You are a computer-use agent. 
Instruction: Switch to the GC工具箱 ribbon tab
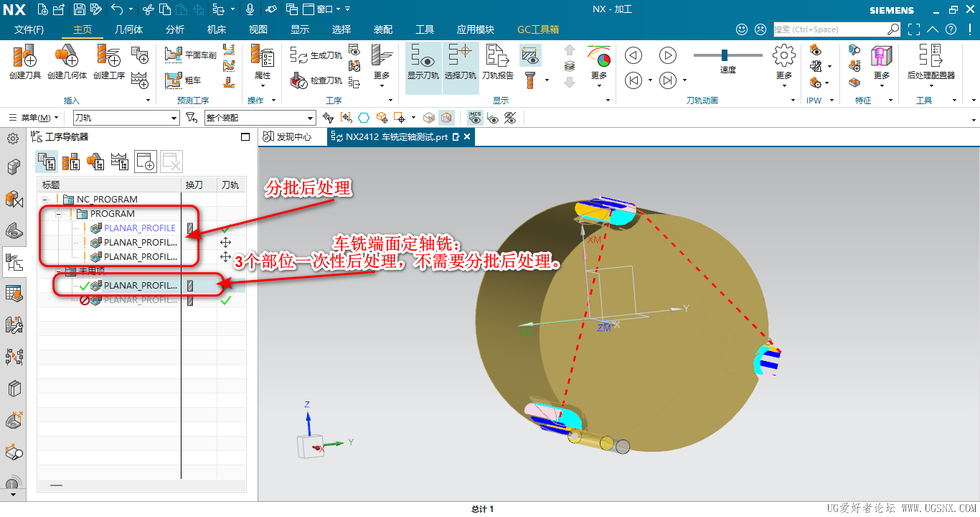[x=538, y=29]
